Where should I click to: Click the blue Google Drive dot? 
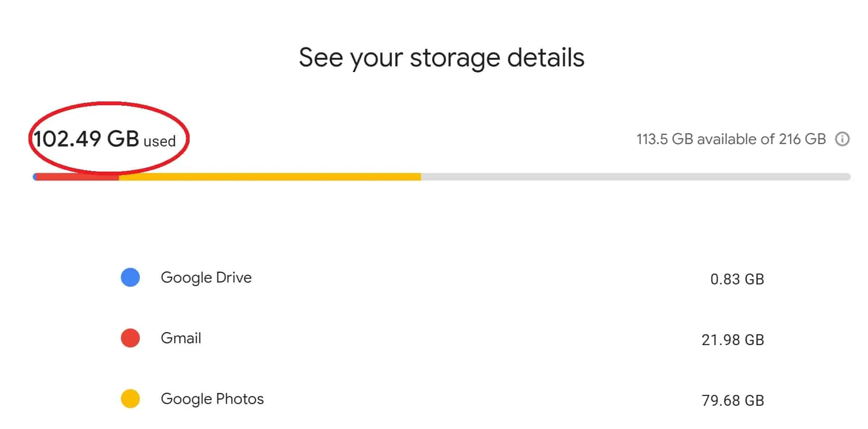tap(130, 277)
